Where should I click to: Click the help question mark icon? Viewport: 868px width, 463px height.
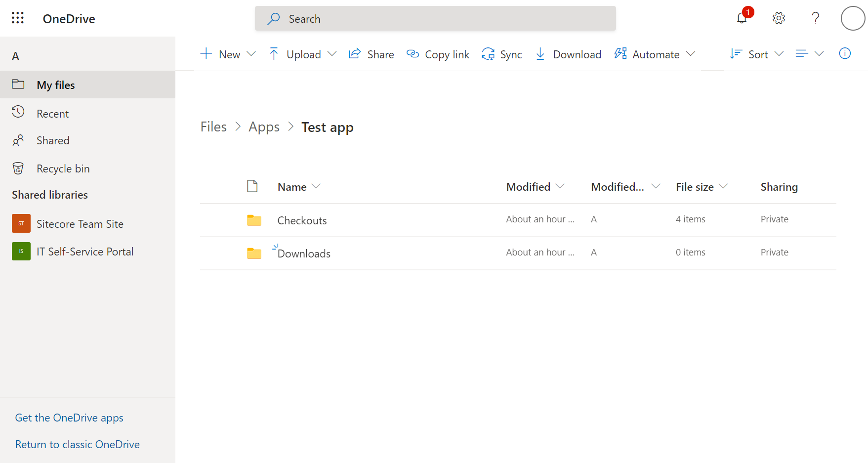815,18
